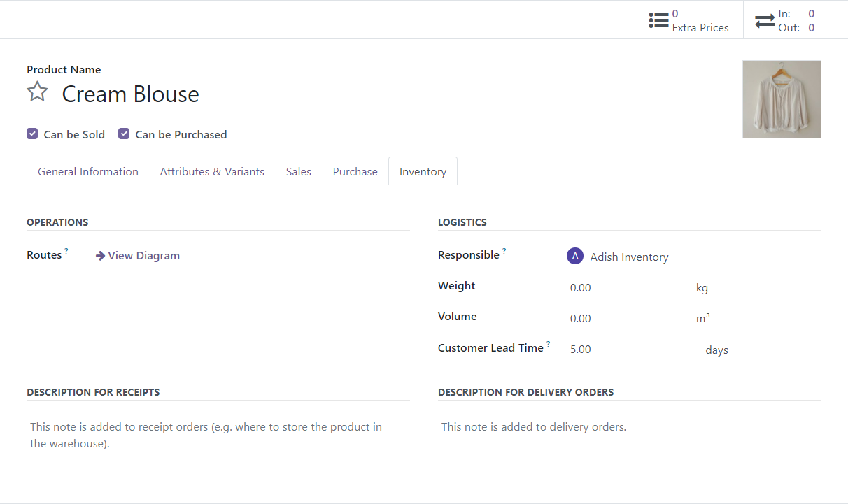
Task: Switch to the General Information tab
Action: click(x=88, y=171)
